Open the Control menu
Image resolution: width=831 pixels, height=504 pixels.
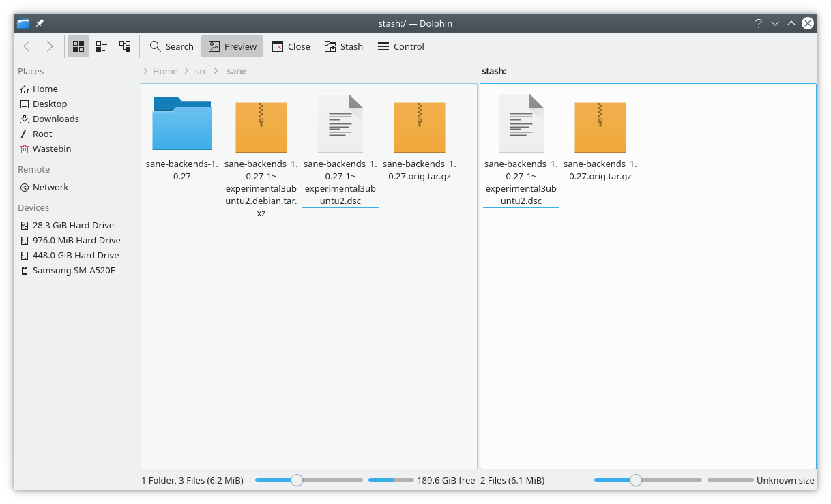(x=400, y=46)
